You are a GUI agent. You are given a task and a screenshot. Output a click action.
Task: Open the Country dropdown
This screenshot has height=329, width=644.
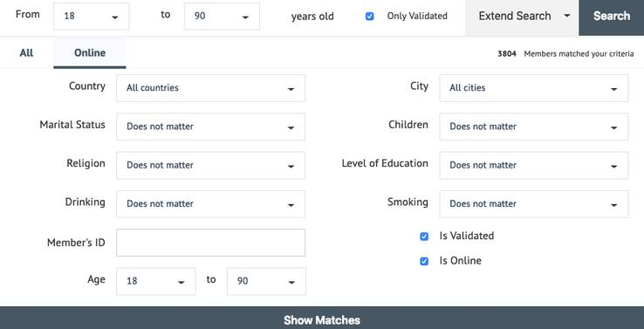[210, 88]
